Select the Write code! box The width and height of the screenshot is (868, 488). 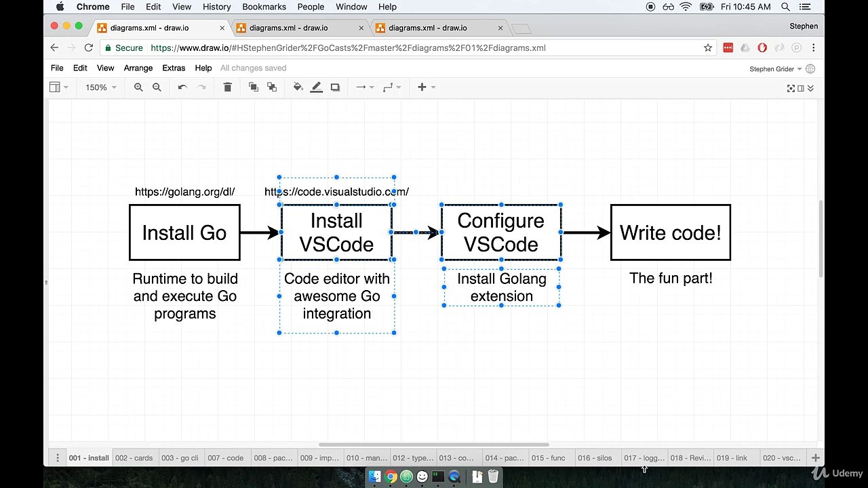pyautogui.click(x=671, y=232)
